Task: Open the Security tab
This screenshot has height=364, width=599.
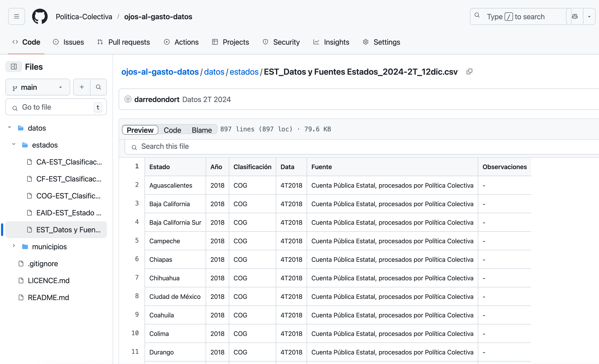Action: tap(281, 42)
